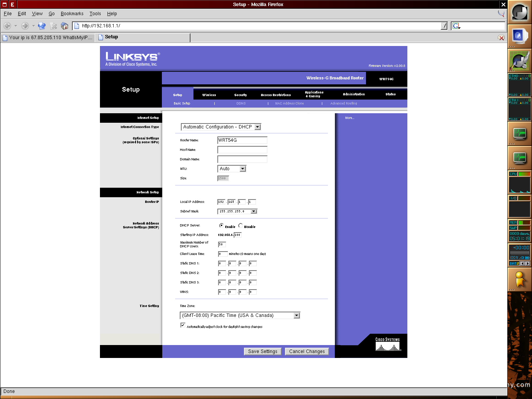This screenshot has width=532, height=399.
Task: Click the Google search engine icon
Action: (x=456, y=26)
